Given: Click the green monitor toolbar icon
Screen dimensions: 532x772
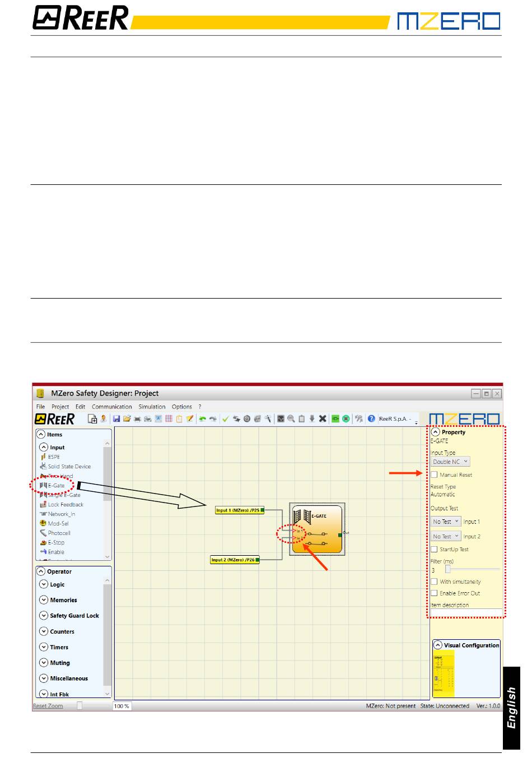Looking at the screenshot, I should 335,418.
